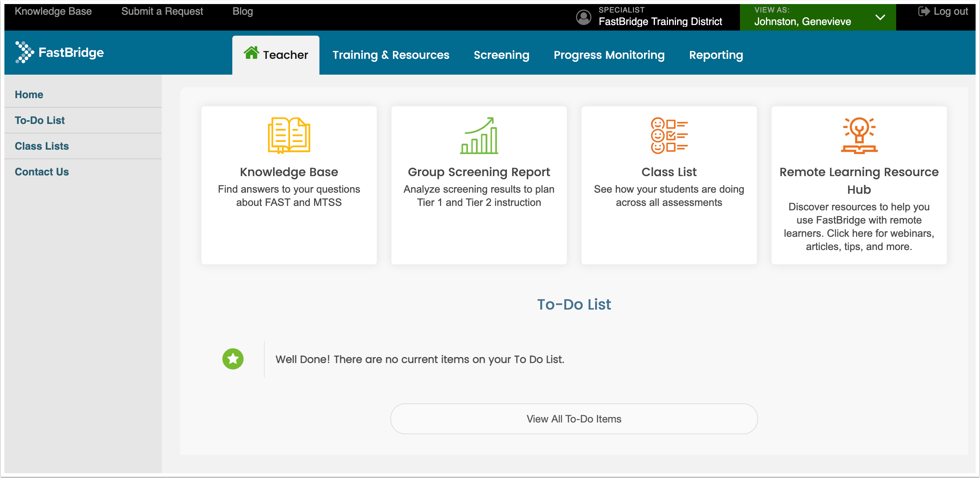Open the Knowledge Base card title
Viewport: 980px width, 478px height.
(289, 172)
